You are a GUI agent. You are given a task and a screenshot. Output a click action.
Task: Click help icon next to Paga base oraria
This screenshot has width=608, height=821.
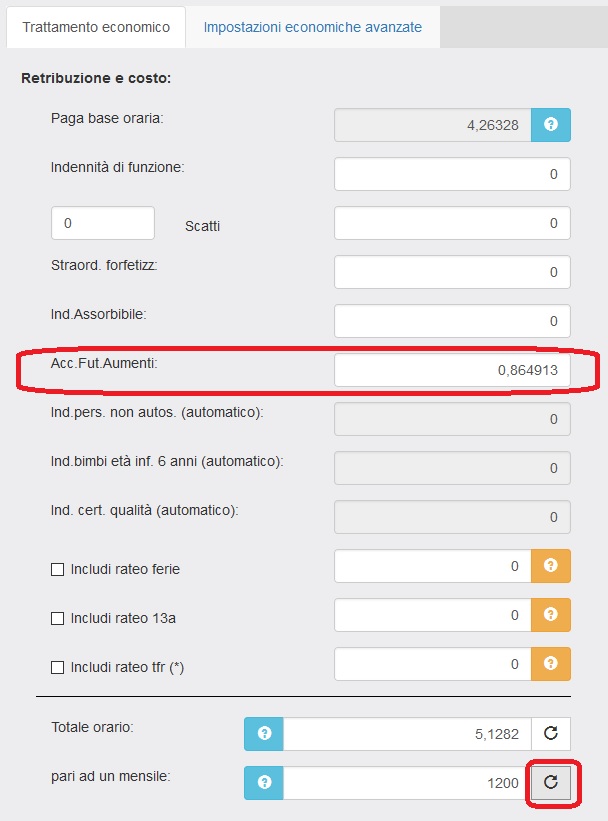coord(550,125)
